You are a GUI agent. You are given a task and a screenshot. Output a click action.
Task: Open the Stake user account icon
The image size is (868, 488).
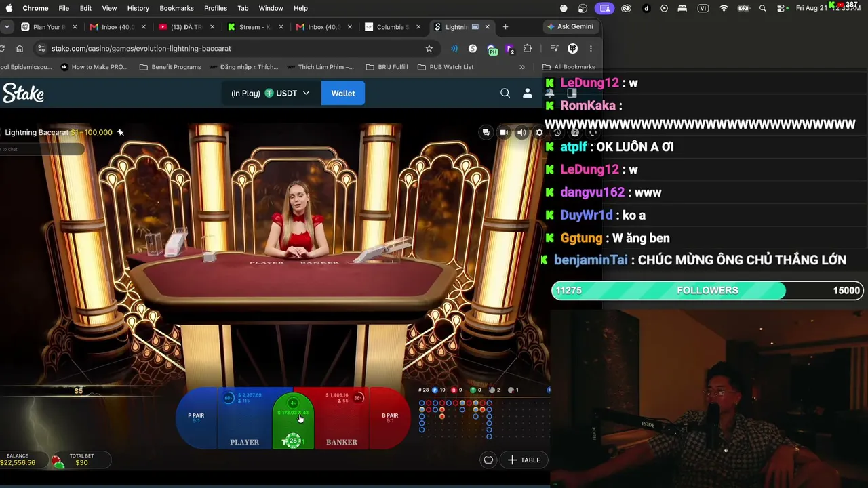coord(528,93)
